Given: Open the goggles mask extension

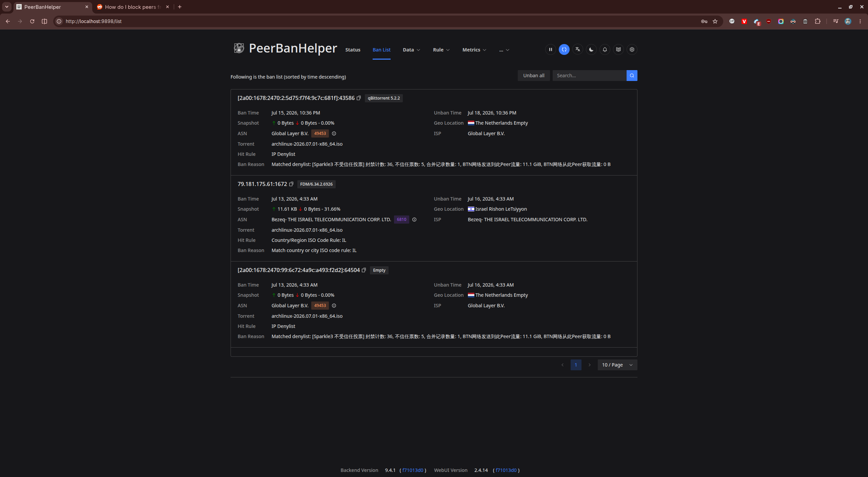Looking at the screenshot, I should (793, 21).
